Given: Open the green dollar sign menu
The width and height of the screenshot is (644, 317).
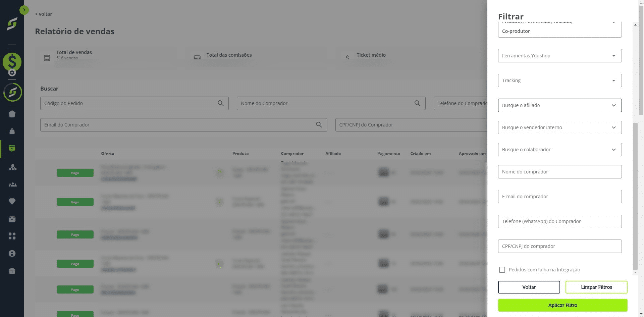Looking at the screenshot, I should pos(12,62).
